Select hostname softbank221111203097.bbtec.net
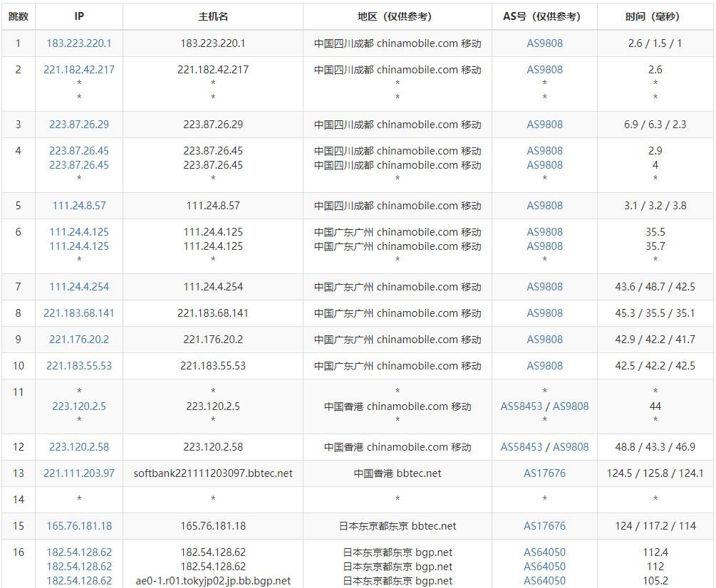The width and height of the screenshot is (716, 588). [x=213, y=473]
